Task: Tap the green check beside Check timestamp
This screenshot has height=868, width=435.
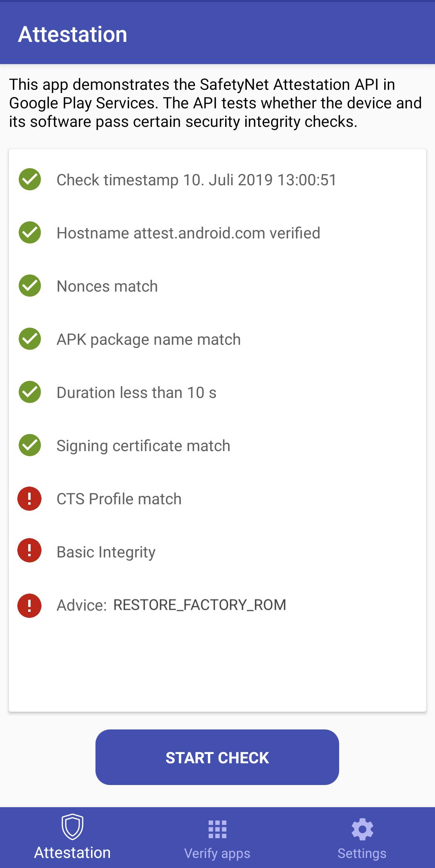Action: tap(30, 180)
